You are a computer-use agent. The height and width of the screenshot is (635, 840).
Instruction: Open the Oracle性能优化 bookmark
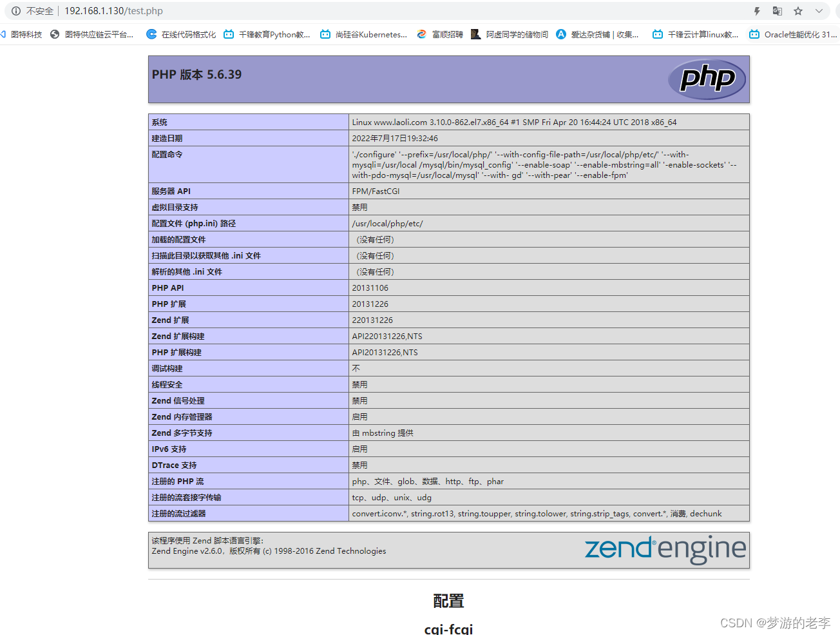point(793,34)
